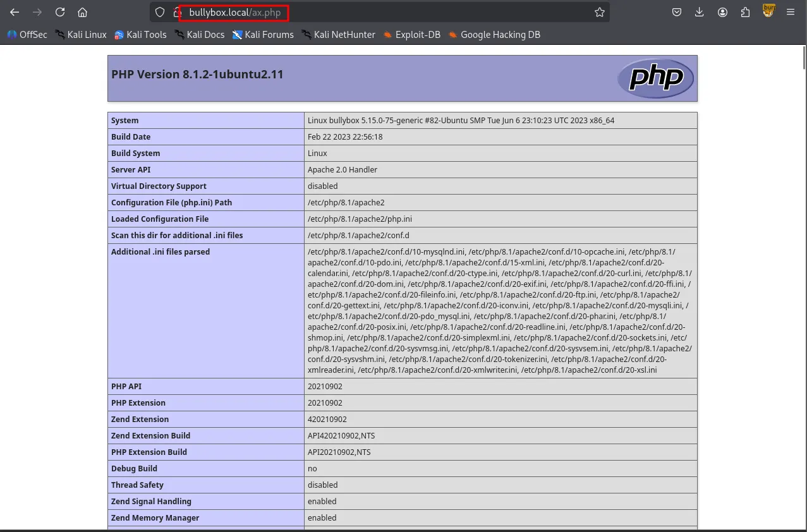The width and height of the screenshot is (807, 532).
Task: Open the downloads panel
Action: pyautogui.click(x=699, y=12)
